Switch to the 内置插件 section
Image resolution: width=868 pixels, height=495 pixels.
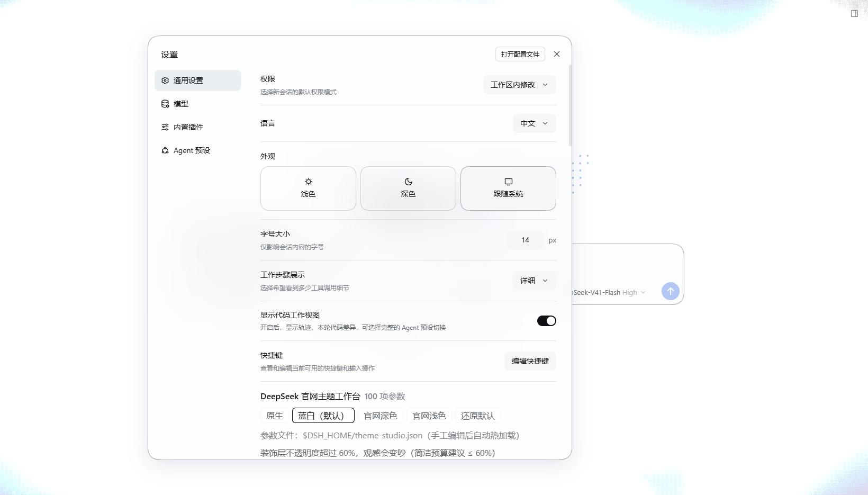pos(198,127)
